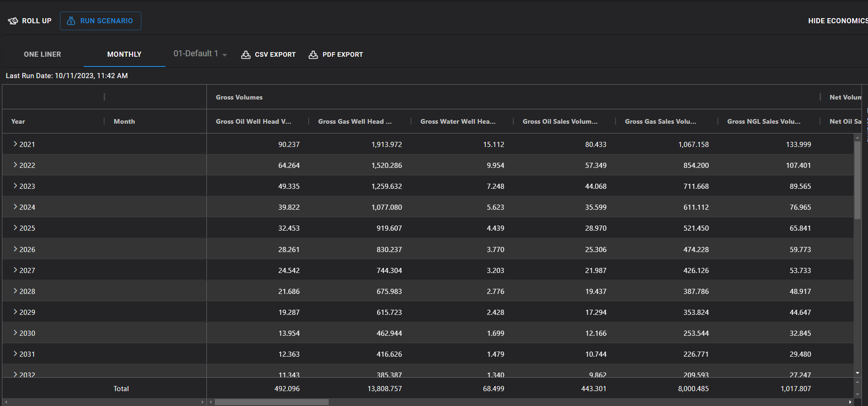Screen dimensions: 868x406
Task: Select the 2031 NGL sales value 29.480
Action: click(800, 354)
